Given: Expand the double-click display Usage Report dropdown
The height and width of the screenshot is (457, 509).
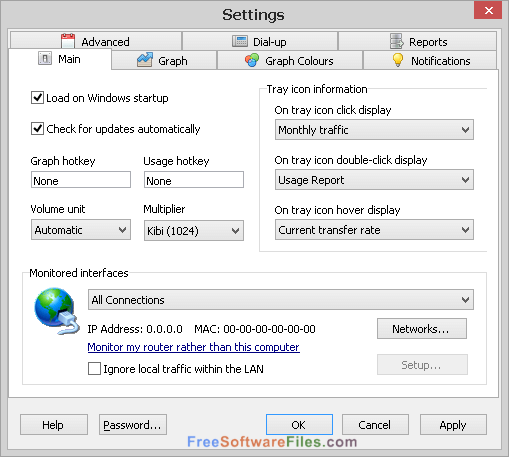Looking at the screenshot, I should 374,180.
